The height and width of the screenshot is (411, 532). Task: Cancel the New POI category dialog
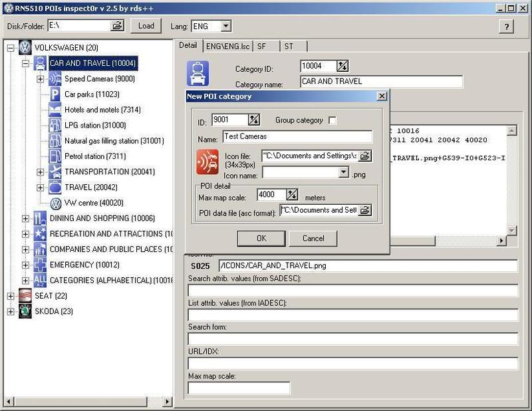pos(313,239)
